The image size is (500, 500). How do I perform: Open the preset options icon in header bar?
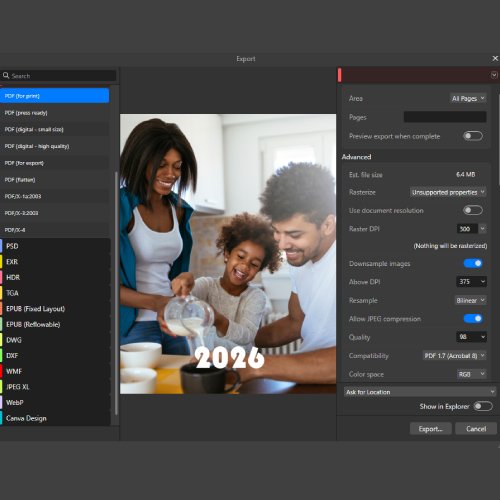[494, 75]
